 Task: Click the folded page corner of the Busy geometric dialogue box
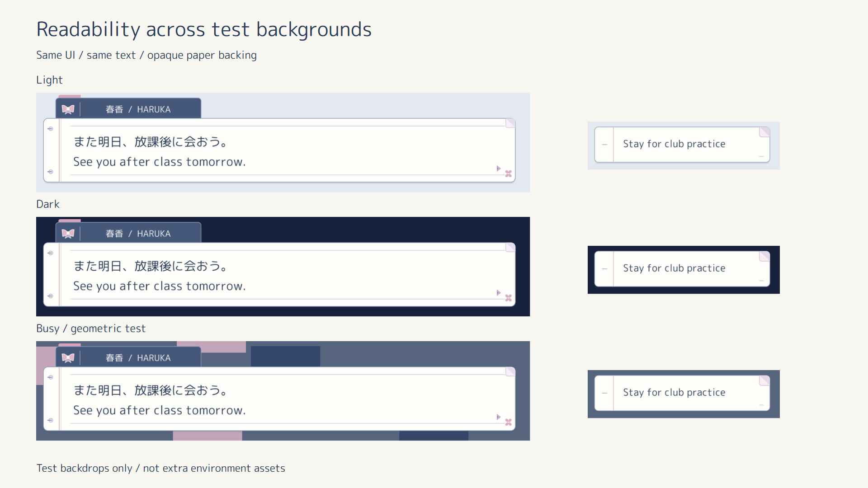510,372
